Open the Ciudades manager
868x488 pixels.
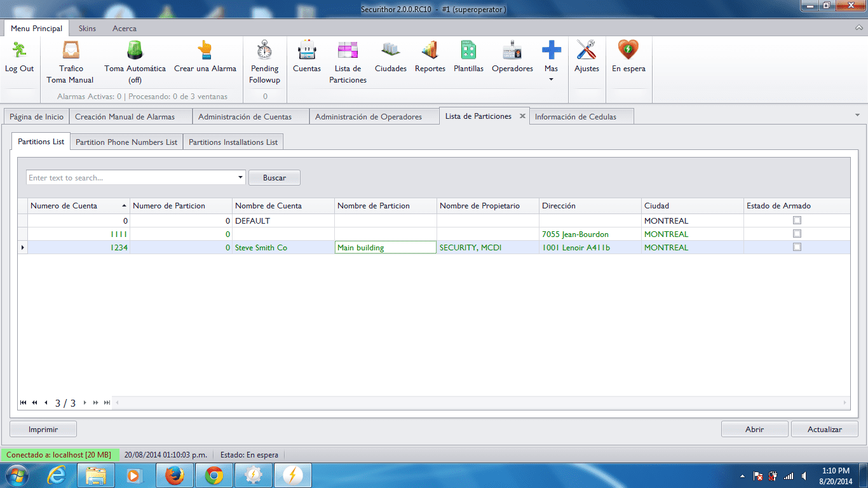pos(390,60)
